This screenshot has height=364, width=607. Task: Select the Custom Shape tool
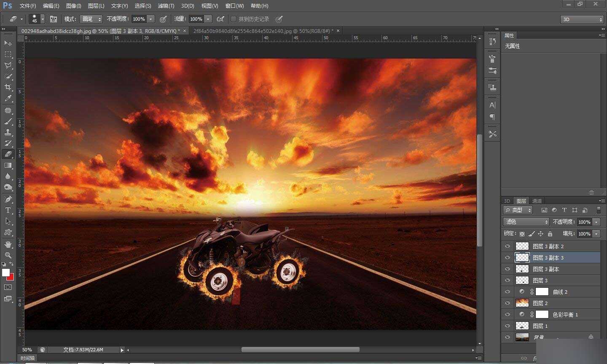pos(8,232)
